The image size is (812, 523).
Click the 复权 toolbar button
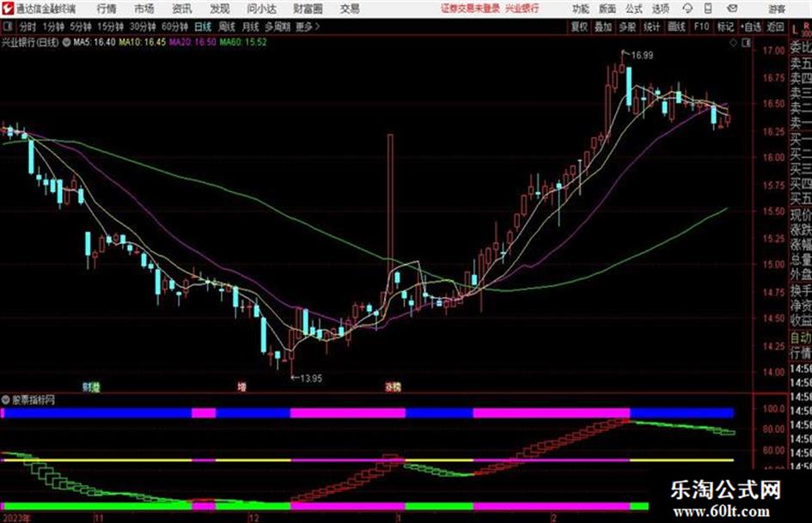pos(579,27)
